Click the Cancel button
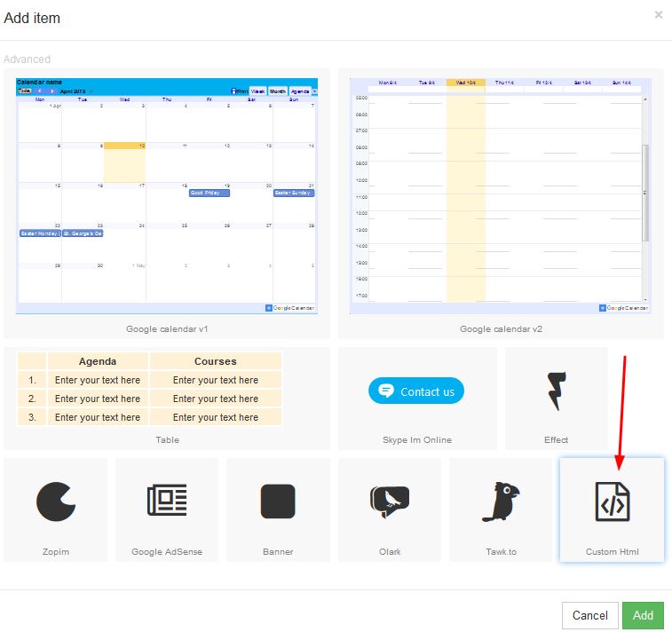Image resolution: width=672 pixels, height=632 pixels. click(x=589, y=615)
